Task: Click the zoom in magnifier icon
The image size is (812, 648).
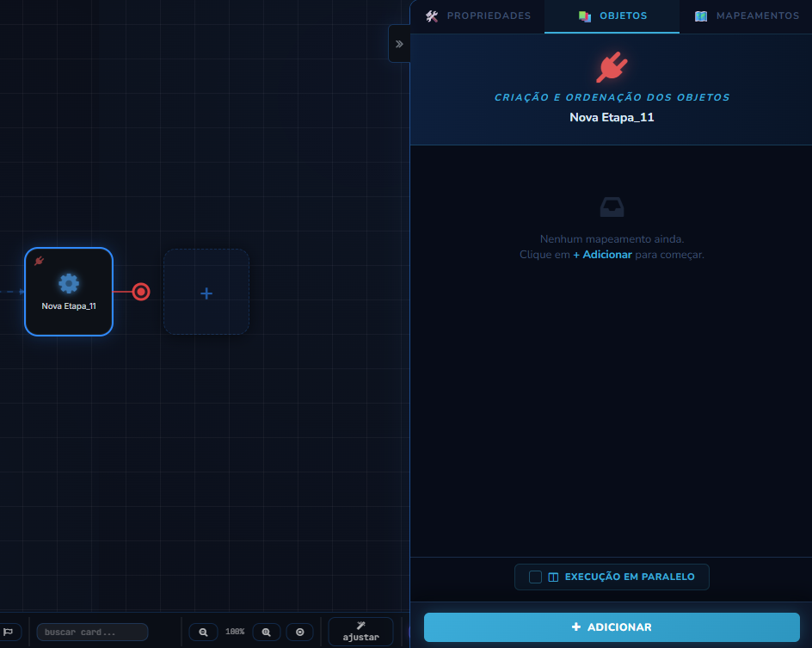Action: click(x=266, y=632)
